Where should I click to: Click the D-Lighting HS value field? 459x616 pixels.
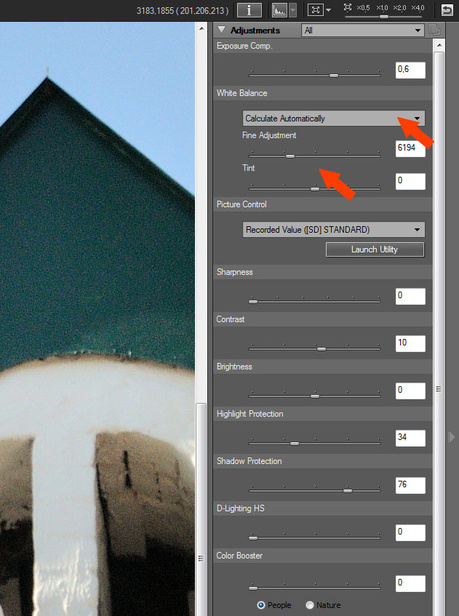(x=410, y=533)
